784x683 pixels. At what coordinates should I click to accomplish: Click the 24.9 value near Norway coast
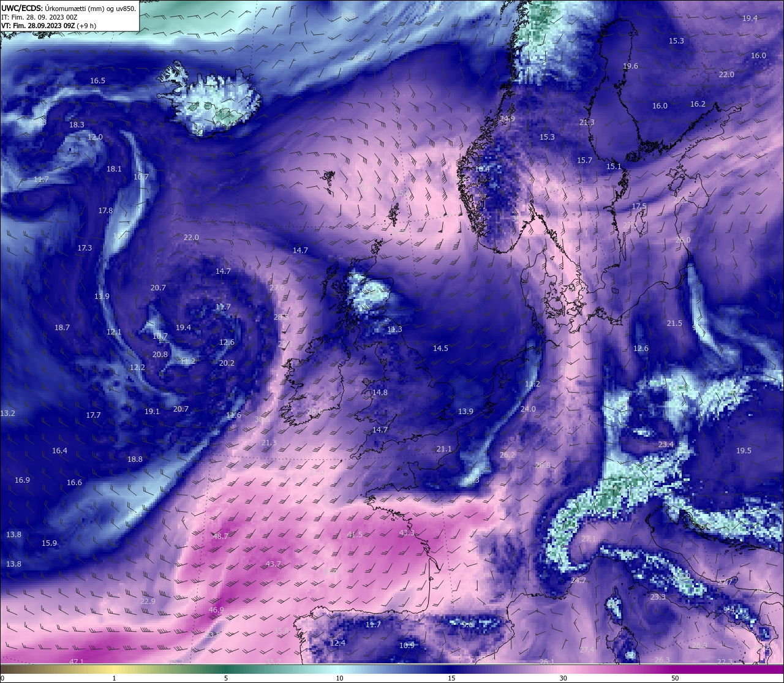click(x=507, y=119)
